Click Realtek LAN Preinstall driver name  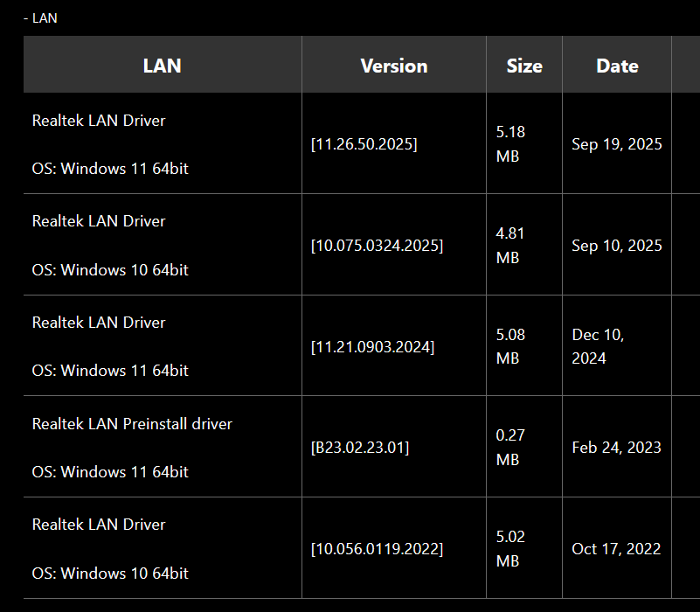click(x=132, y=423)
